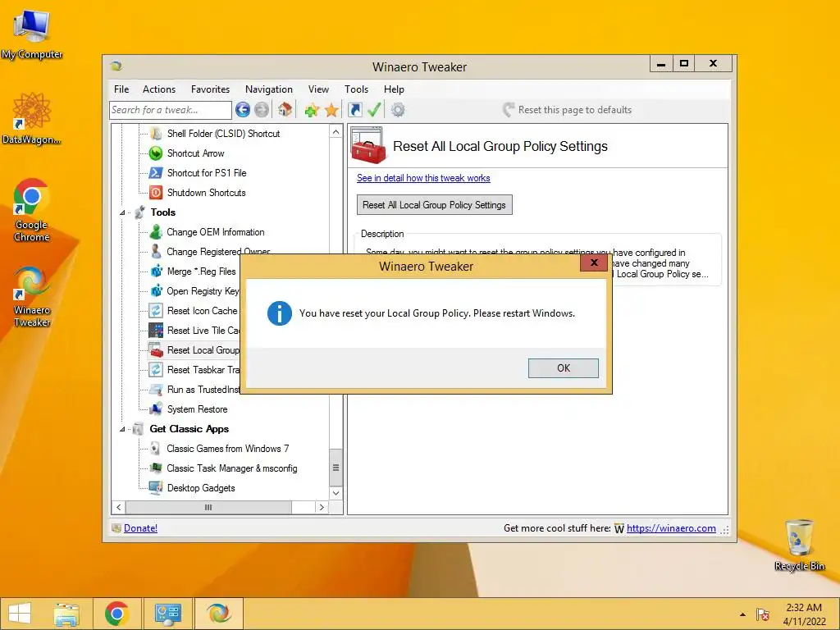Collapse the Tools tree category
Image resolution: width=840 pixels, height=630 pixels.
point(122,212)
